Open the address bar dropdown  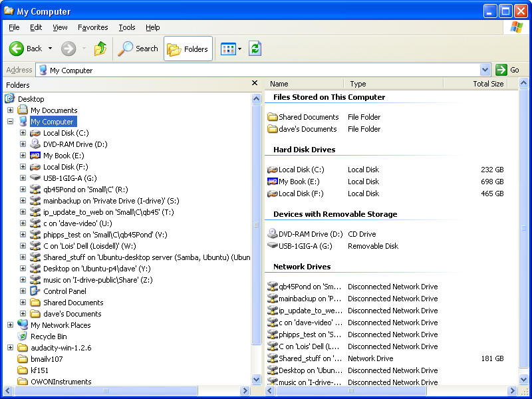click(485, 70)
